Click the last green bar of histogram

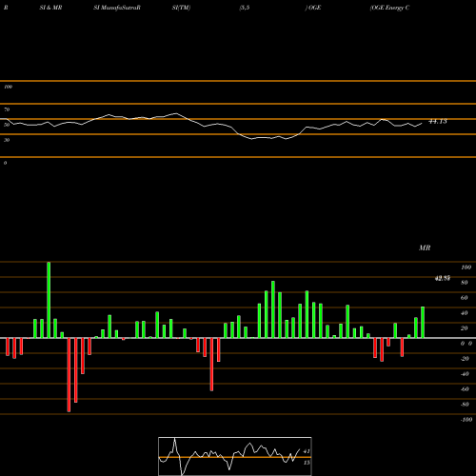pos(423,323)
